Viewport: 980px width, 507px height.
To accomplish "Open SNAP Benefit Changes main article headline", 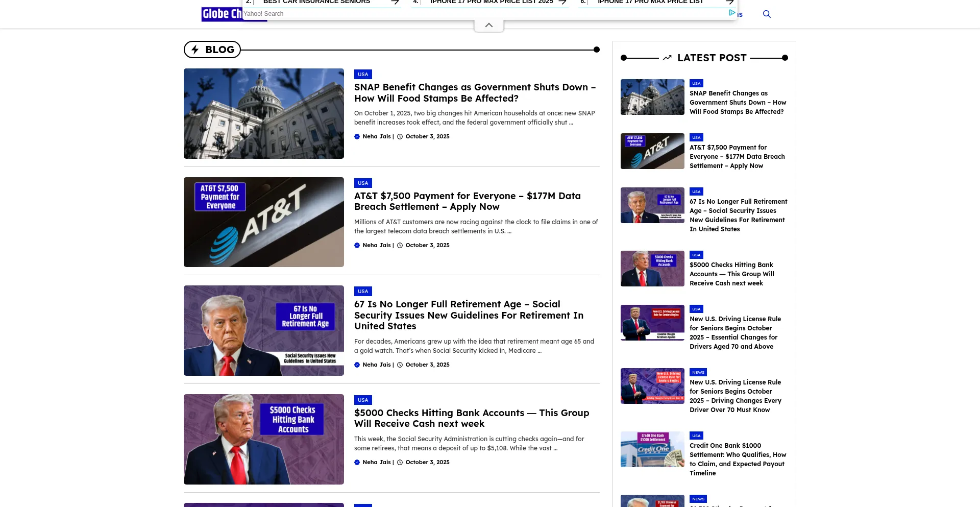I will (475, 93).
